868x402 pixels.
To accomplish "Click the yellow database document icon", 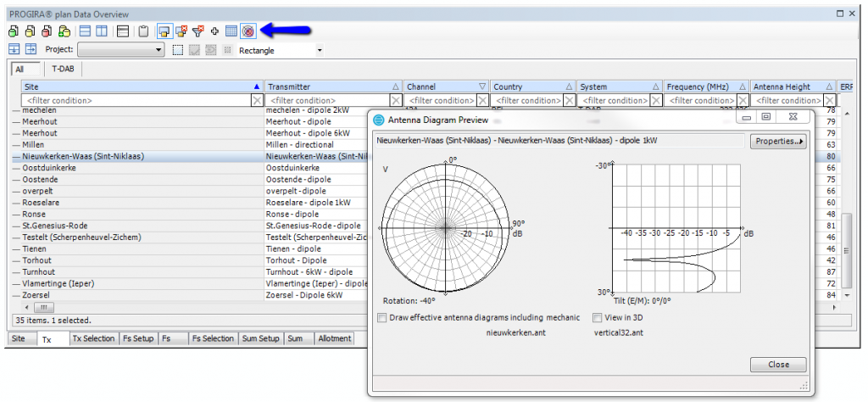I will [x=31, y=31].
